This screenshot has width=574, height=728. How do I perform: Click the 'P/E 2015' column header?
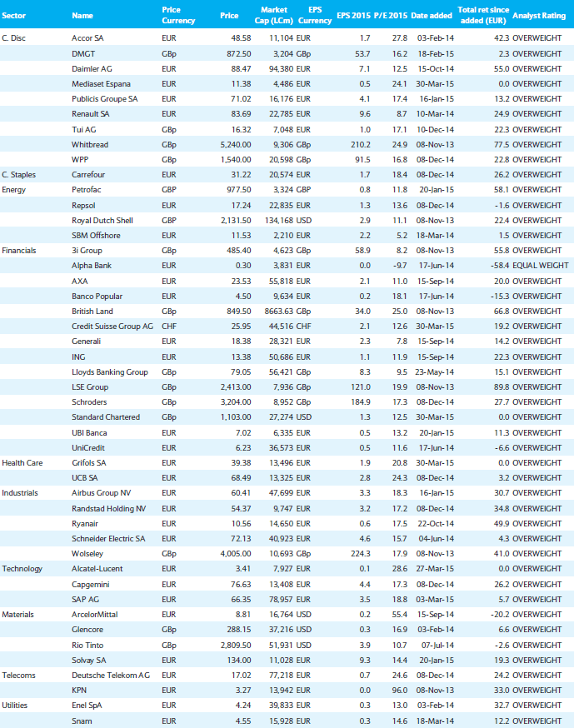[x=390, y=15]
